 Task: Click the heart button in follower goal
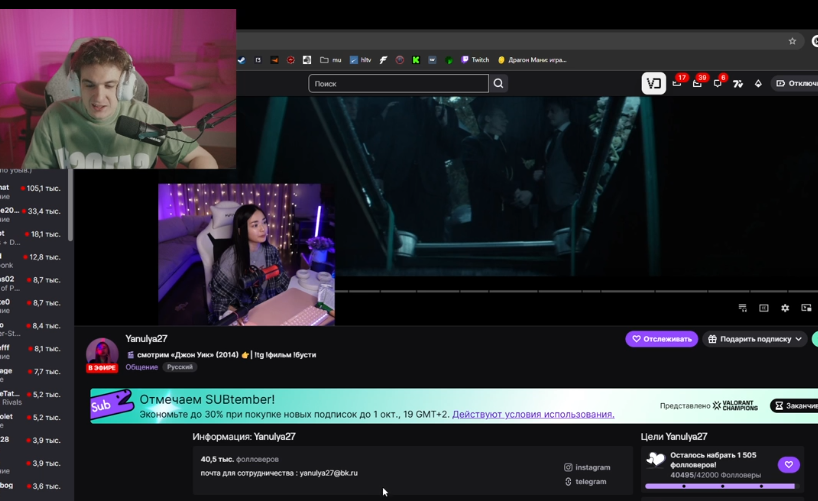[x=789, y=464]
